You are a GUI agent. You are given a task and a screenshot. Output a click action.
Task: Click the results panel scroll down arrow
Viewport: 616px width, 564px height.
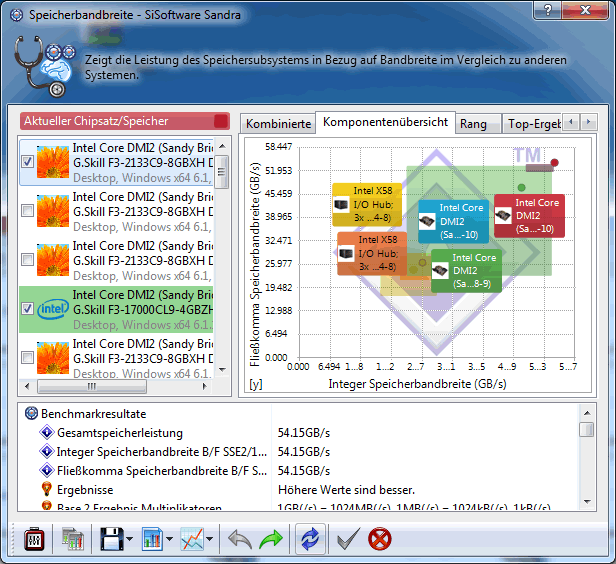(587, 502)
